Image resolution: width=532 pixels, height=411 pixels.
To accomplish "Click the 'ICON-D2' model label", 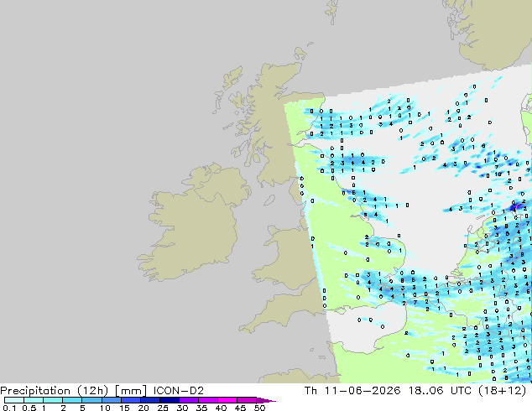I will (179, 391).
